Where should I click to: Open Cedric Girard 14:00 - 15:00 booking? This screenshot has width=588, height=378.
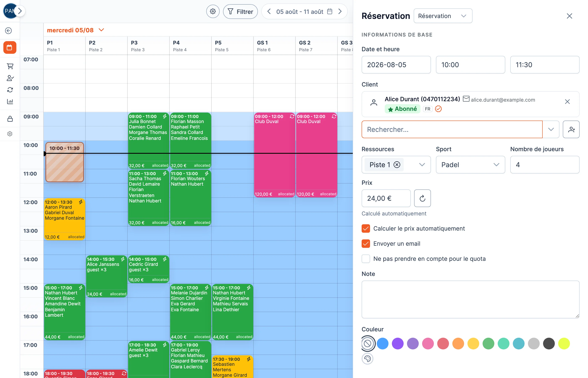(148, 269)
